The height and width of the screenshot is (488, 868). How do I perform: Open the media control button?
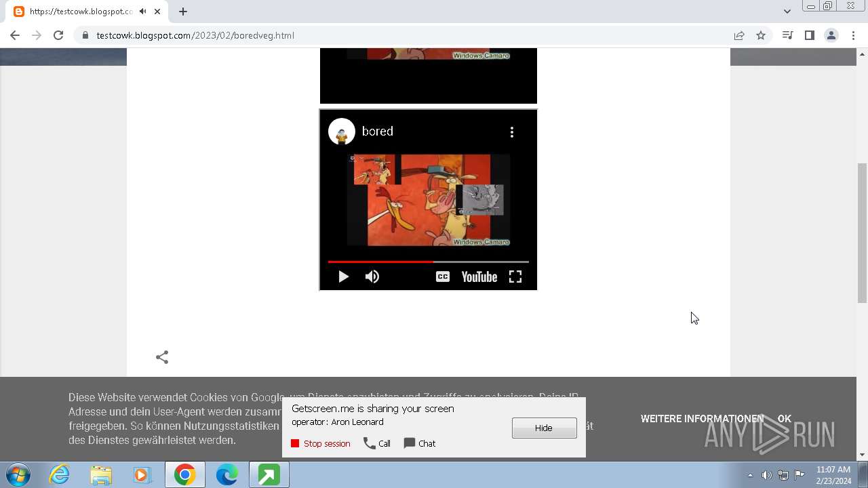[787, 35]
